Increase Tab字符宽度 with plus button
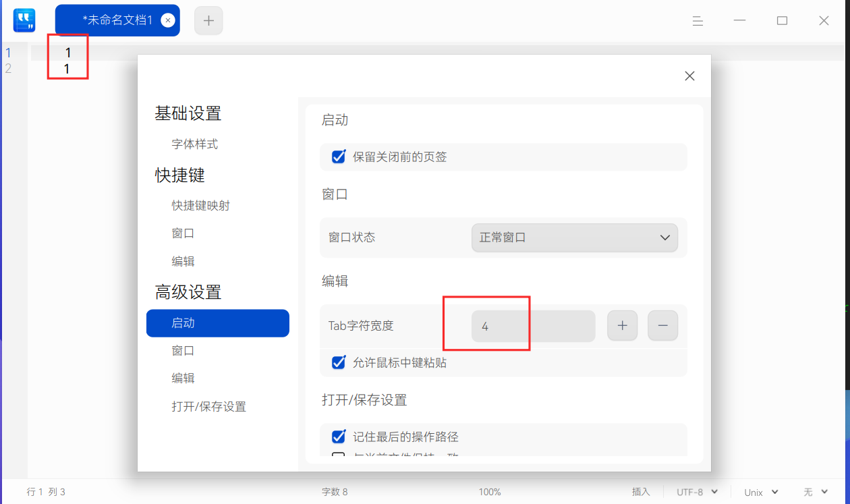 coord(622,326)
